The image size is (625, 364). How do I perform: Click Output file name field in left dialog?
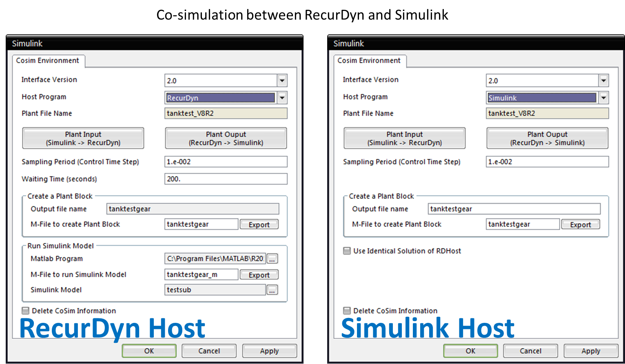[x=193, y=209]
